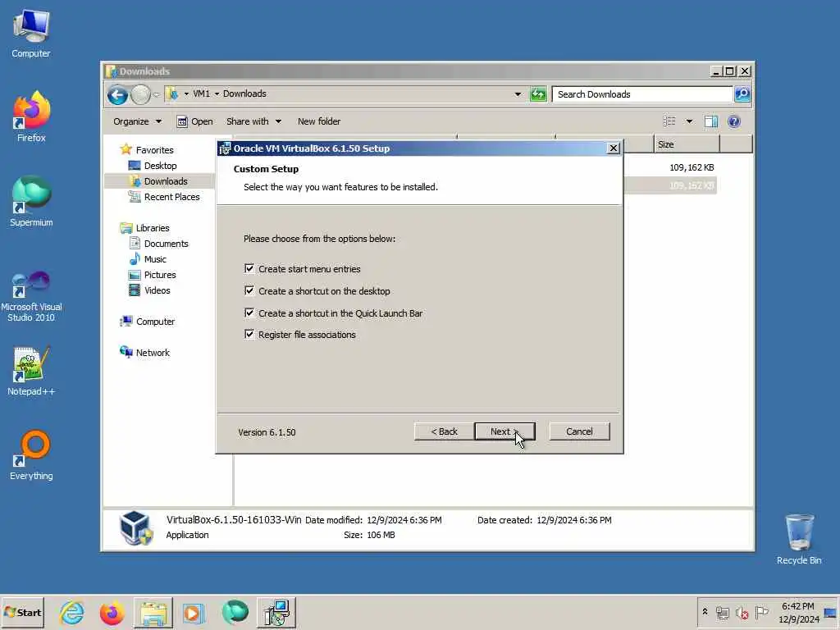The width and height of the screenshot is (840, 630).
Task: Cancel the VirtualBox setup
Action: [x=579, y=431]
